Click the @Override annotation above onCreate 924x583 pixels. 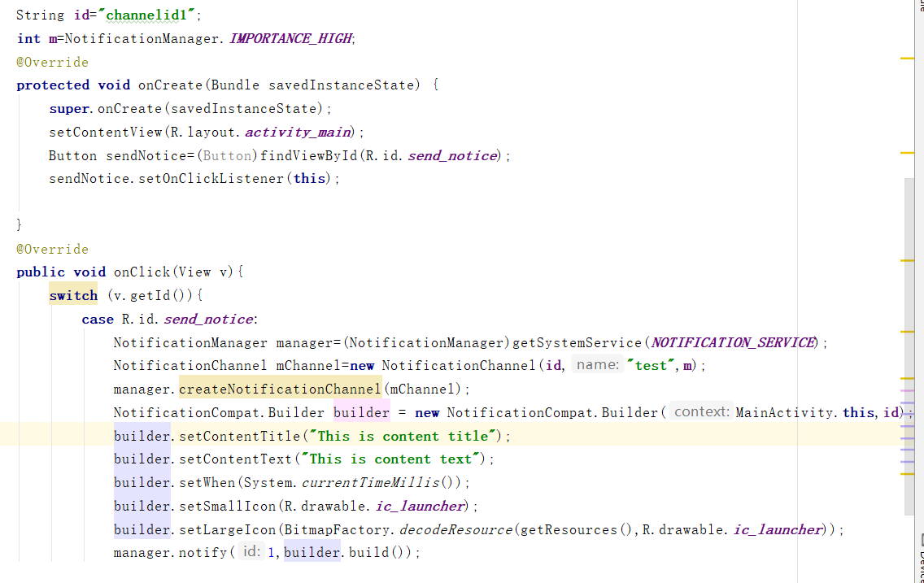point(52,62)
